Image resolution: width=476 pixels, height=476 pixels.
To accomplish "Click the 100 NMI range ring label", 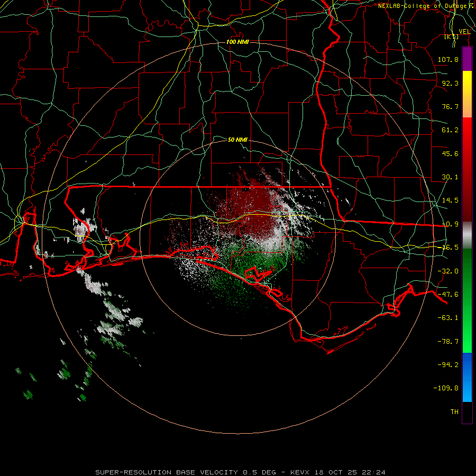I will (x=237, y=42).
